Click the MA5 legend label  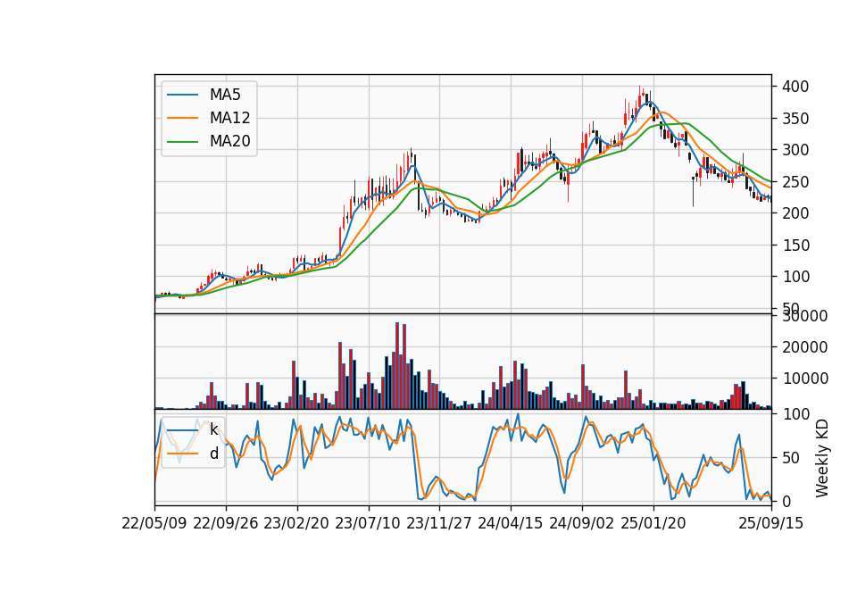click(225, 95)
